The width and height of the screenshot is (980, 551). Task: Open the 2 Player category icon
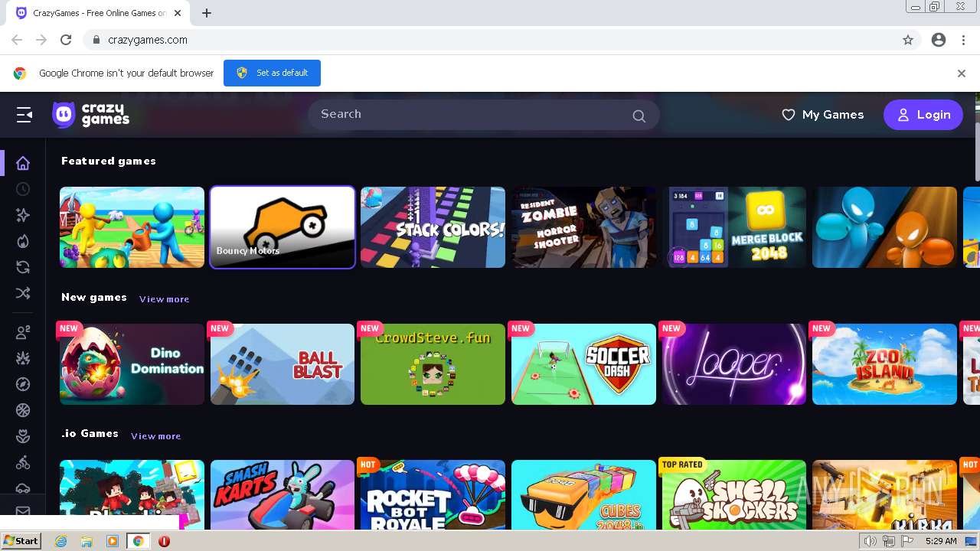click(23, 332)
